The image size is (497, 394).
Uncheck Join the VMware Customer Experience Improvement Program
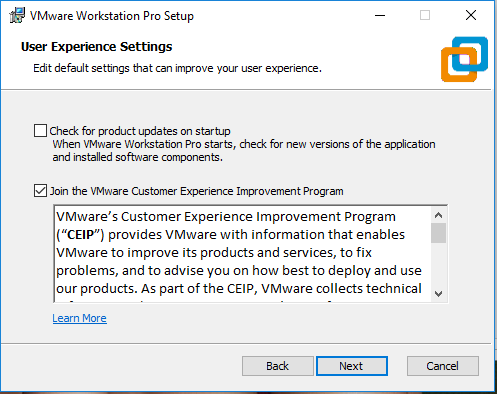click(x=40, y=191)
